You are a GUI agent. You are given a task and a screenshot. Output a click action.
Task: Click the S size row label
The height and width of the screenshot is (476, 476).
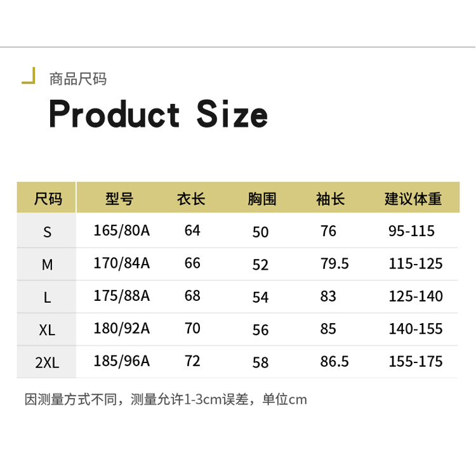click(47, 232)
